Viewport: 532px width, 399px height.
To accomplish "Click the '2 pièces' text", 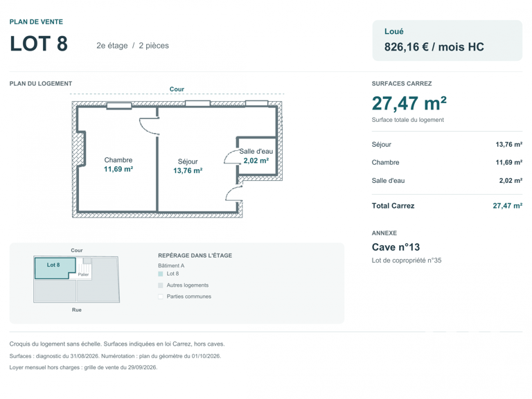I will (154, 46).
